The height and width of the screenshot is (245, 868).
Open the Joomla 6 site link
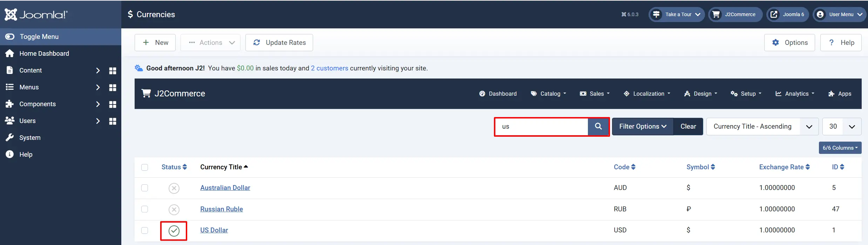787,14
